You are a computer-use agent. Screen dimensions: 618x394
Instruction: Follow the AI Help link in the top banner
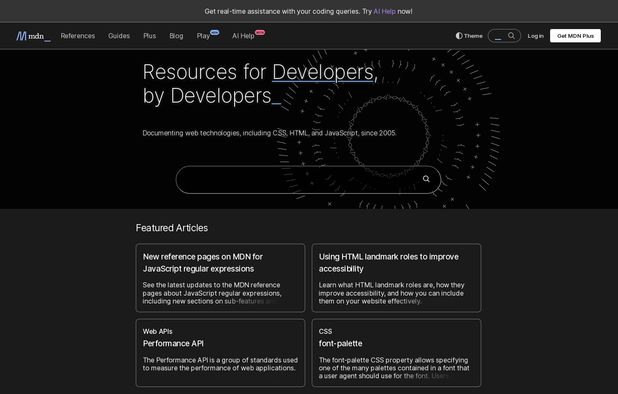pos(384,11)
